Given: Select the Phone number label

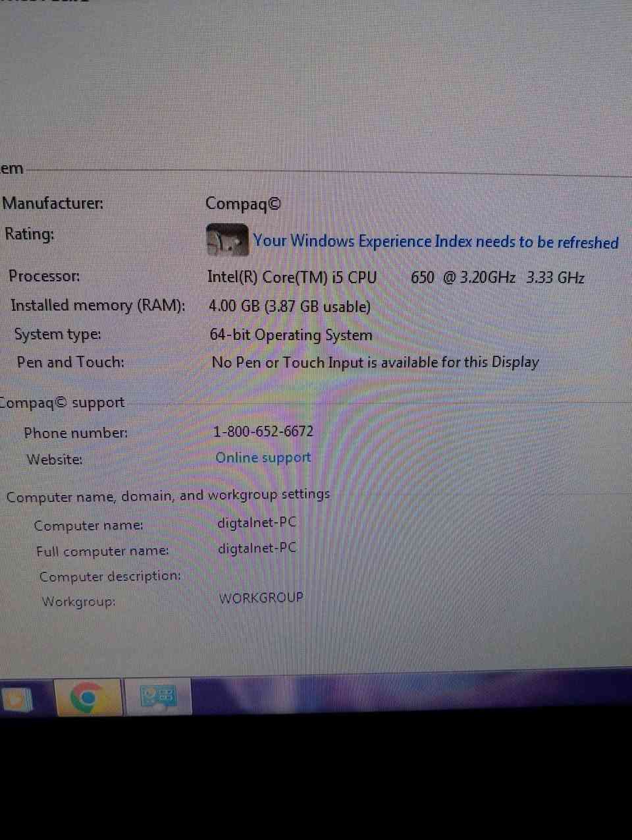Looking at the screenshot, I should coord(76,433).
